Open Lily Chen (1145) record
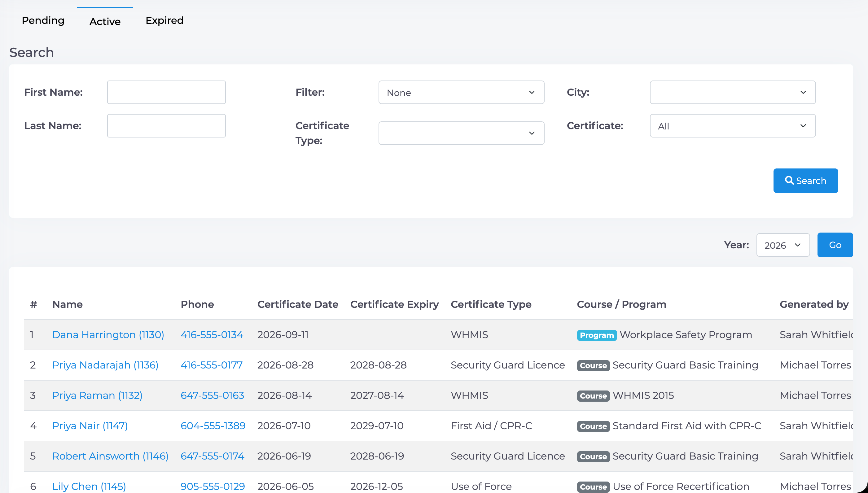 [89, 486]
